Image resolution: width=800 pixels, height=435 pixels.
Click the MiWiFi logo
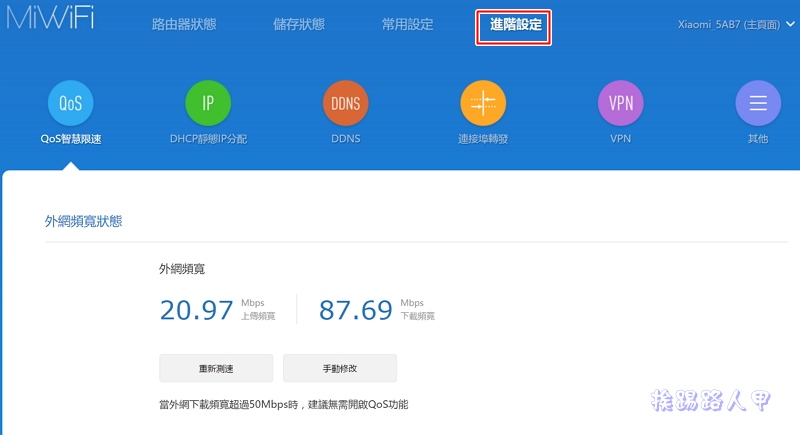coord(51,17)
